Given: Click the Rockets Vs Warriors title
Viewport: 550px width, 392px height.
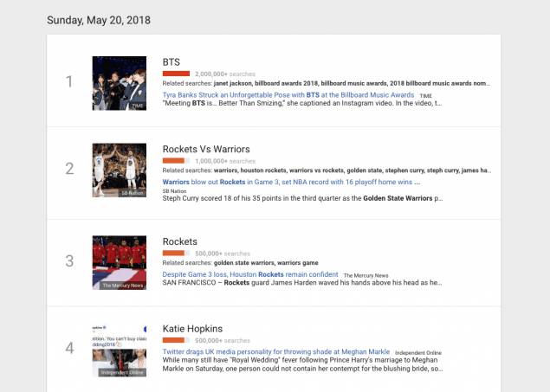Looking at the screenshot, I should [x=206, y=149].
